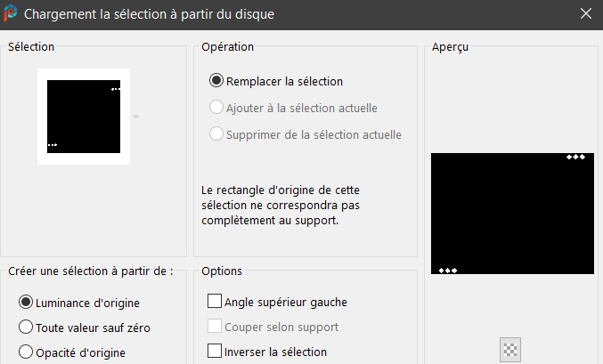The width and height of the screenshot is (603, 364).
Task: Select the Remplacer la sélection radio button
Action: [x=216, y=81]
